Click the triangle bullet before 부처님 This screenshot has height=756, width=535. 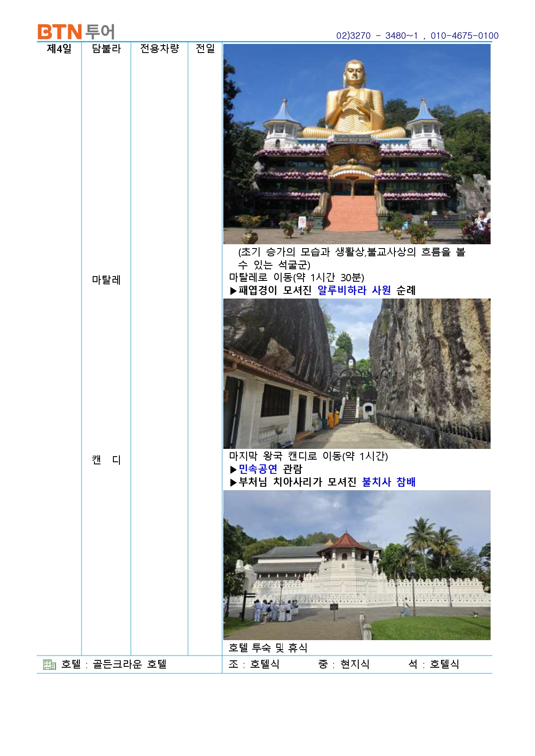click(233, 482)
